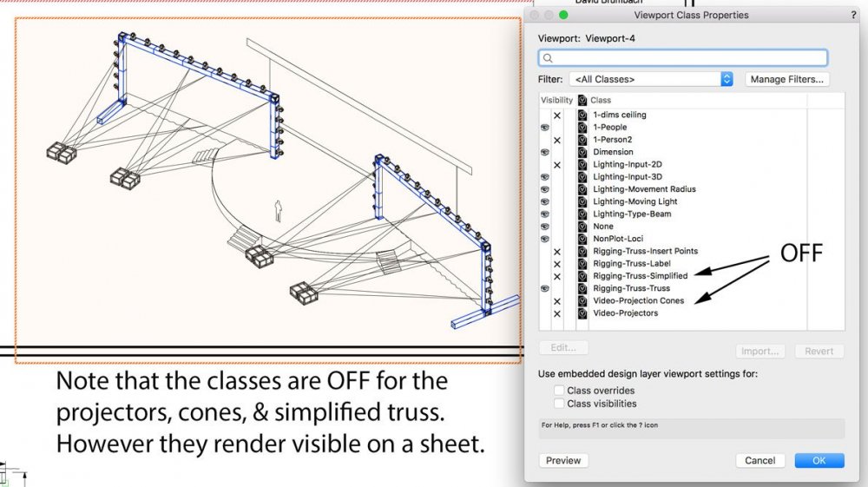Enable the Class overrides checkbox
The image size is (868, 487).
559,391
